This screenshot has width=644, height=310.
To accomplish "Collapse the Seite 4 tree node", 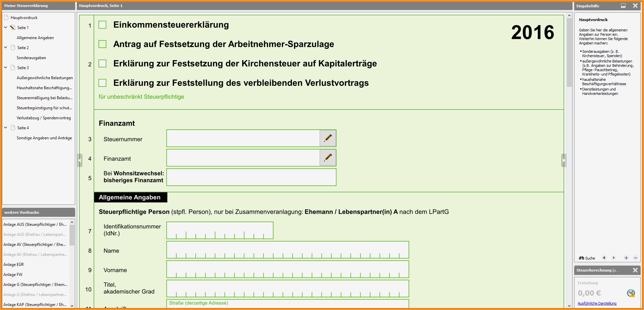I will coord(5,128).
